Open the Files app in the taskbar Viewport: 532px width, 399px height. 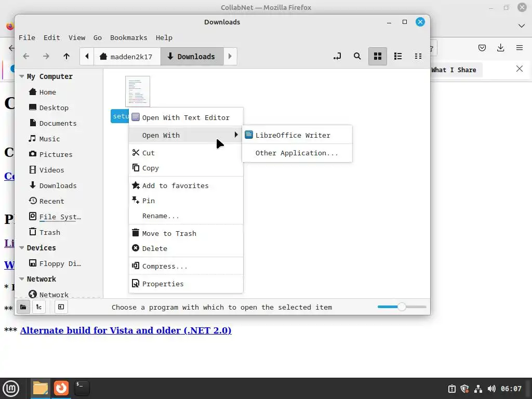pos(41,389)
